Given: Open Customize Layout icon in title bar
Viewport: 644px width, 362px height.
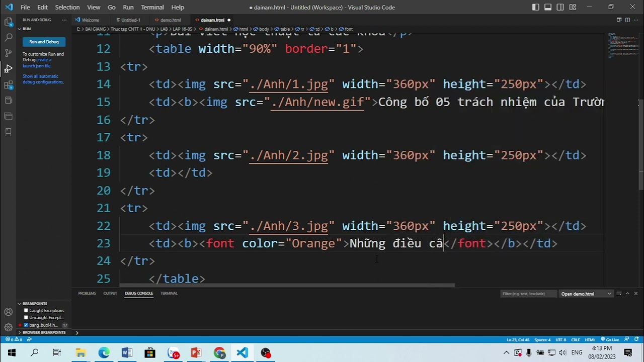Looking at the screenshot, I should [573, 7].
